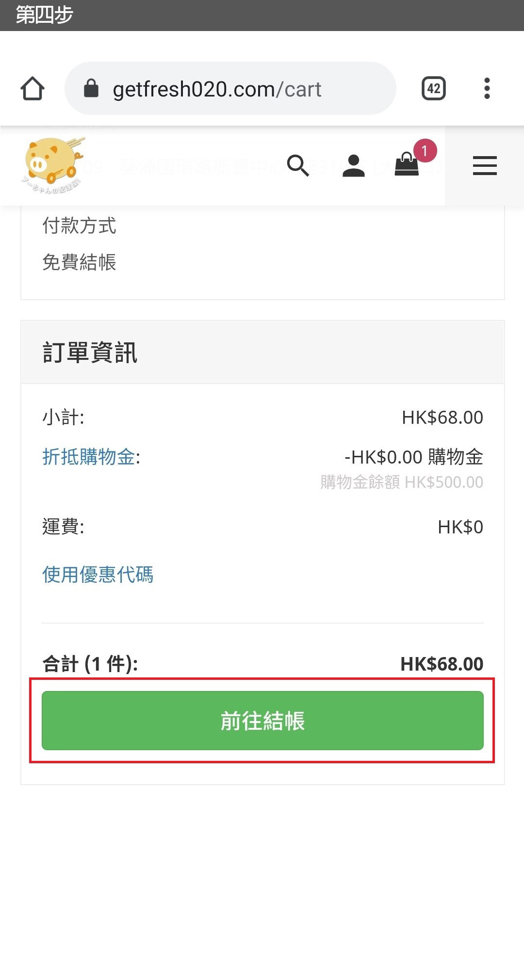524x980 pixels.
Task: Open the browser three-dot overflow menu
Action: coord(487,89)
